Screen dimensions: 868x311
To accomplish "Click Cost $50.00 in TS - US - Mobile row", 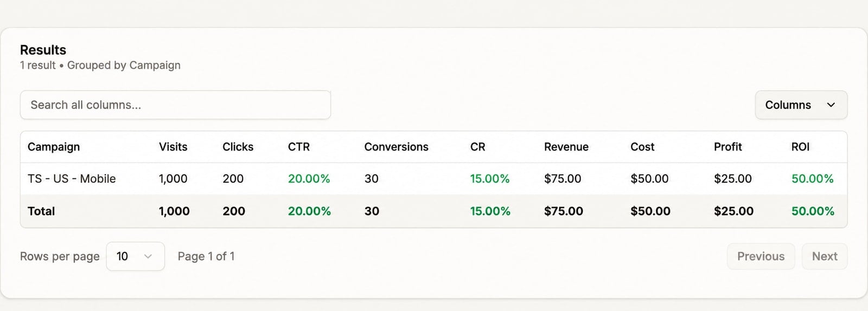I will pyautogui.click(x=649, y=179).
